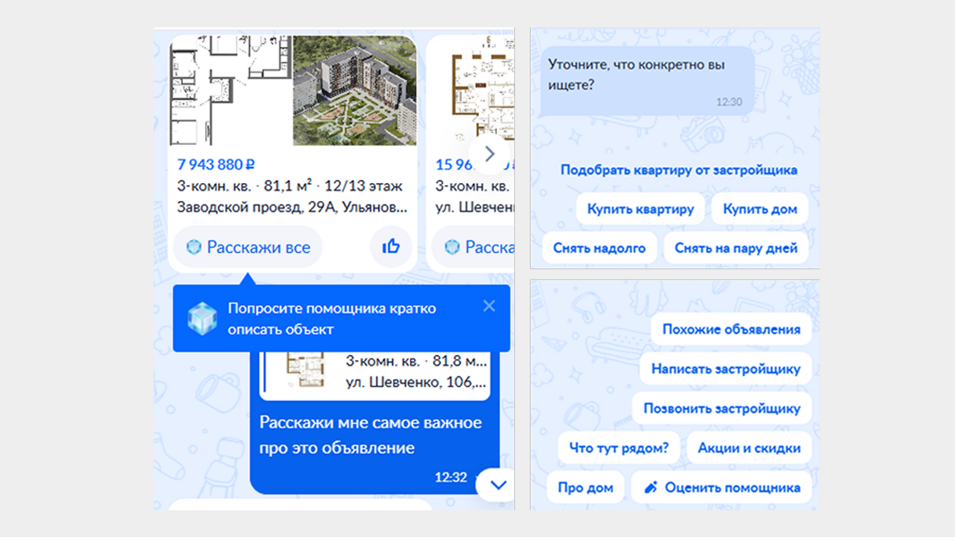Choose the "Купить дом" quick reply

coord(760,209)
